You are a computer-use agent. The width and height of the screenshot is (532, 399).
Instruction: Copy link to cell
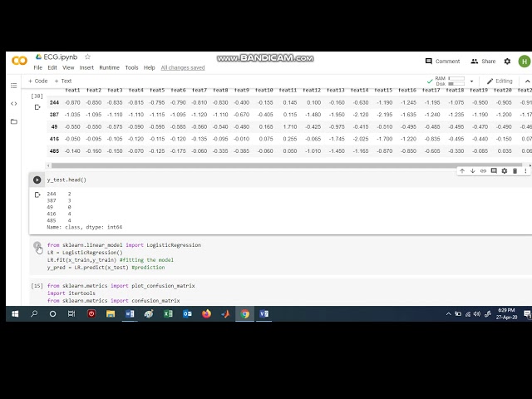483,170
